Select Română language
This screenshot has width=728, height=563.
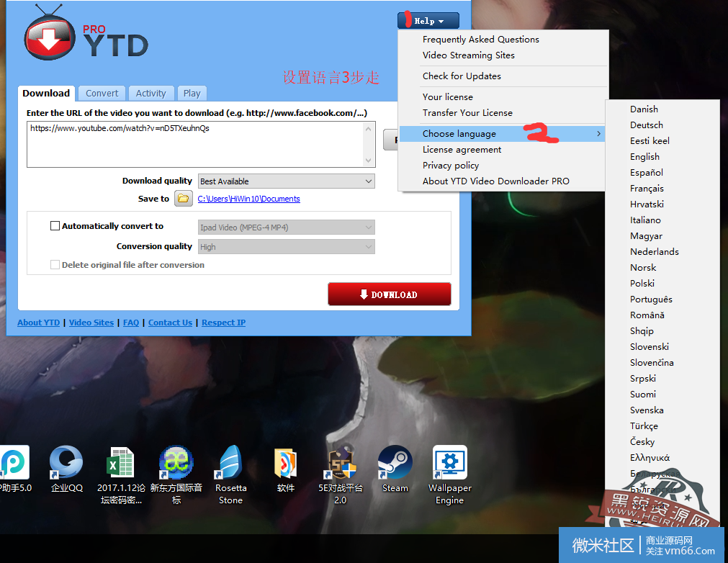click(x=647, y=315)
